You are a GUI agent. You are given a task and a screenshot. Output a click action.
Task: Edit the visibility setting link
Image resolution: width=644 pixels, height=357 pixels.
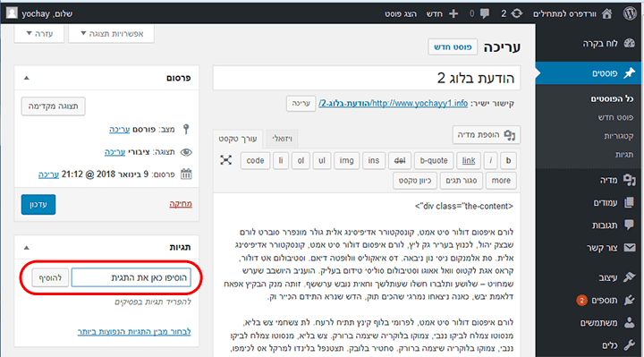[x=115, y=152]
